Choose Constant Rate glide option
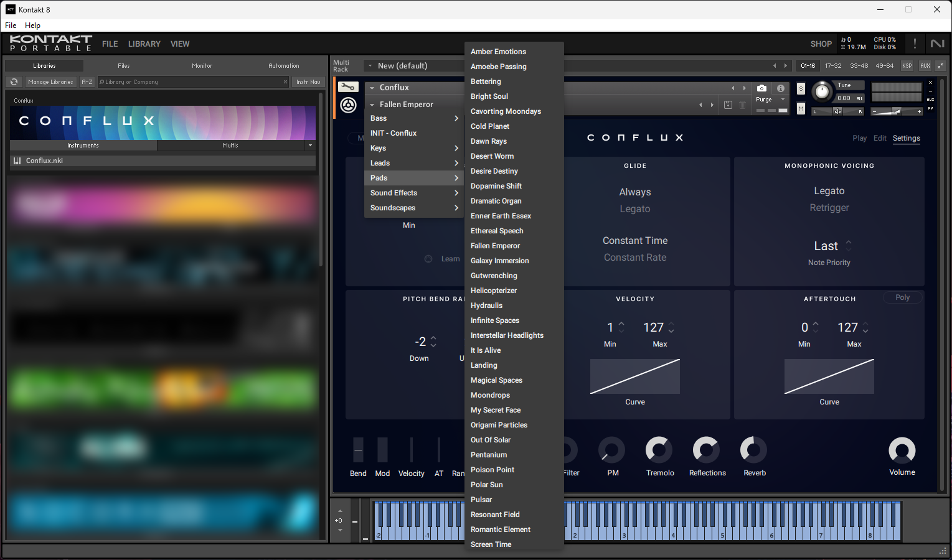The height and width of the screenshot is (560, 952). point(635,258)
